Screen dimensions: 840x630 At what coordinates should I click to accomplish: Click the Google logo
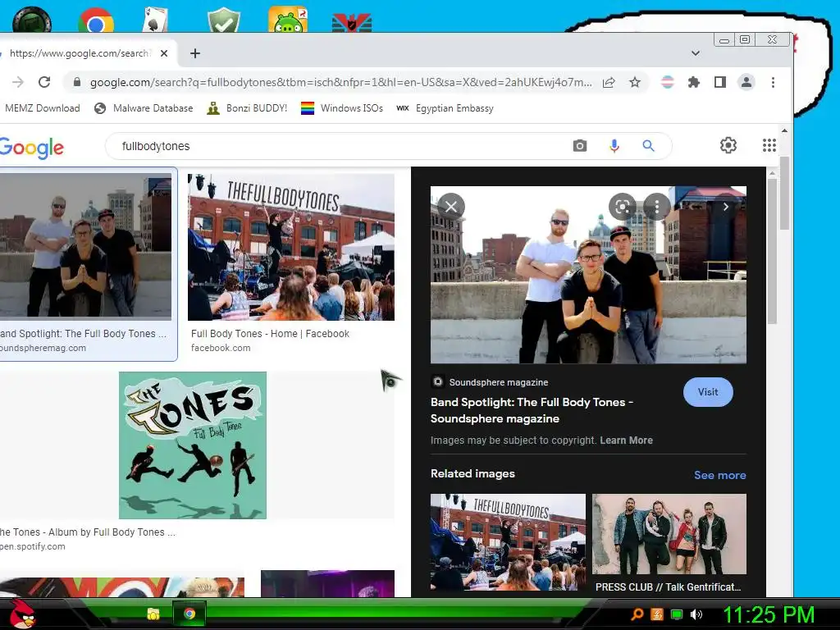[31, 147]
